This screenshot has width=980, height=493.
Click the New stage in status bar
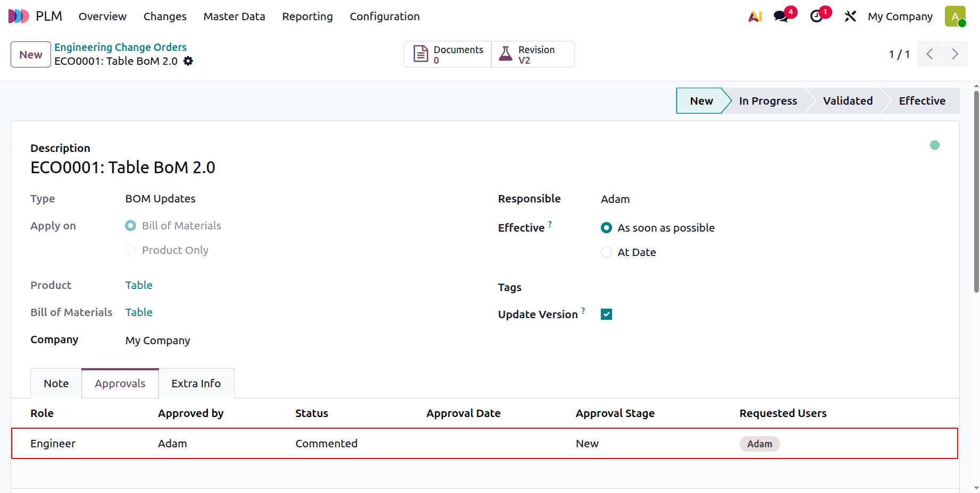[701, 101]
